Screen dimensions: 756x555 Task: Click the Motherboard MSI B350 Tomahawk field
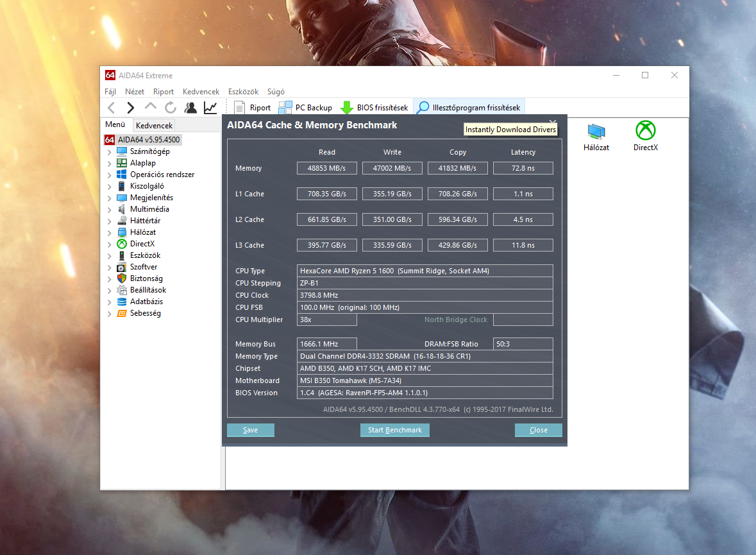(x=424, y=380)
